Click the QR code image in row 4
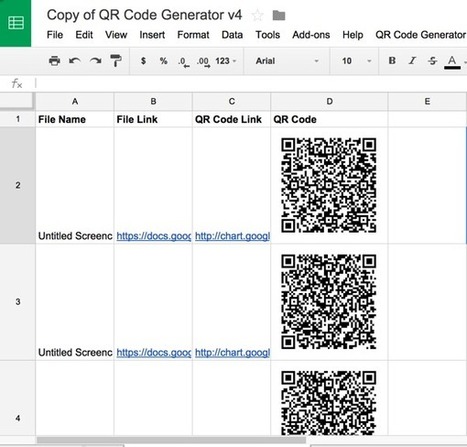 329,403
